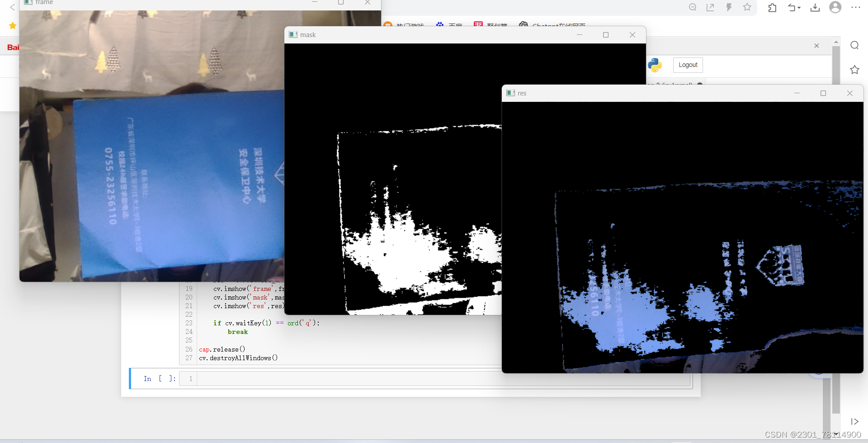Click the sidebar collapse arrow icon at bottom right
The image size is (868, 443).
854,421
